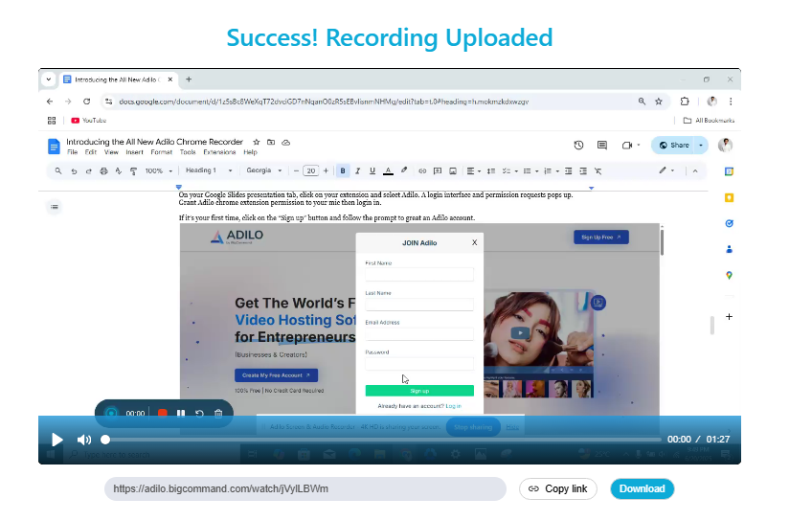Click the Share button in Docs
This screenshot has height=521, width=812.
(674, 146)
